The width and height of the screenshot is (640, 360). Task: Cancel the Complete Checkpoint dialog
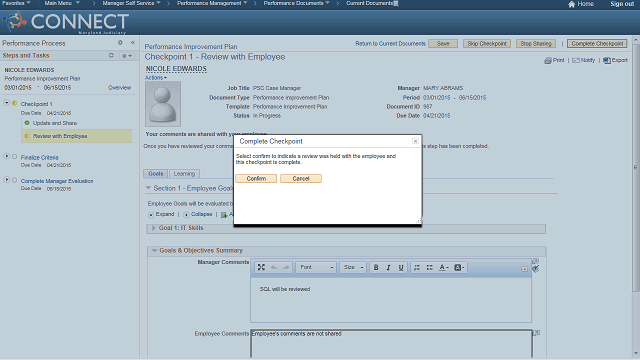(301, 178)
